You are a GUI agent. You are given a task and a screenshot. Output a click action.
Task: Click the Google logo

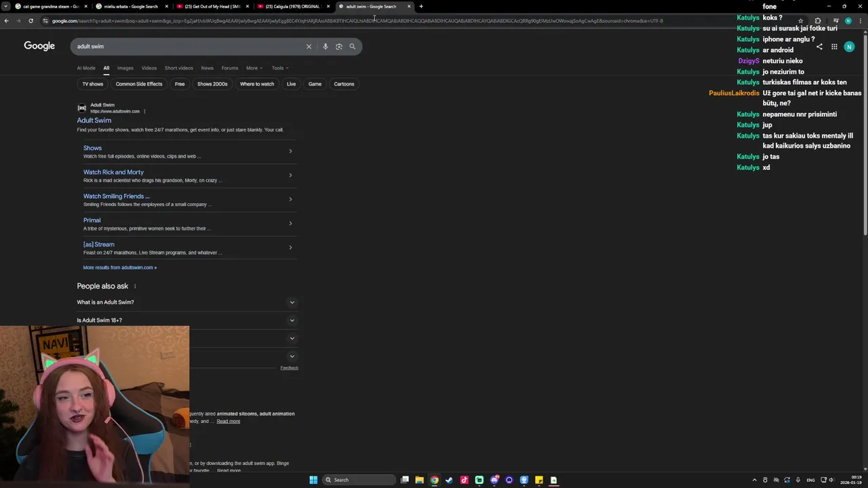[x=39, y=45]
